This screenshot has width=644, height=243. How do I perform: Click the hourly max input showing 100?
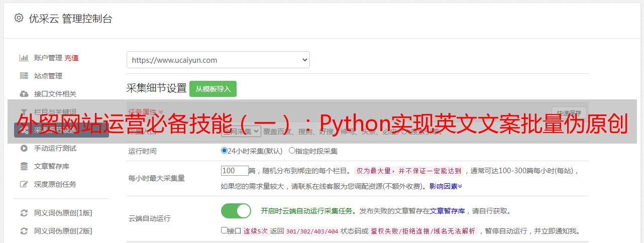tap(235, 171)
